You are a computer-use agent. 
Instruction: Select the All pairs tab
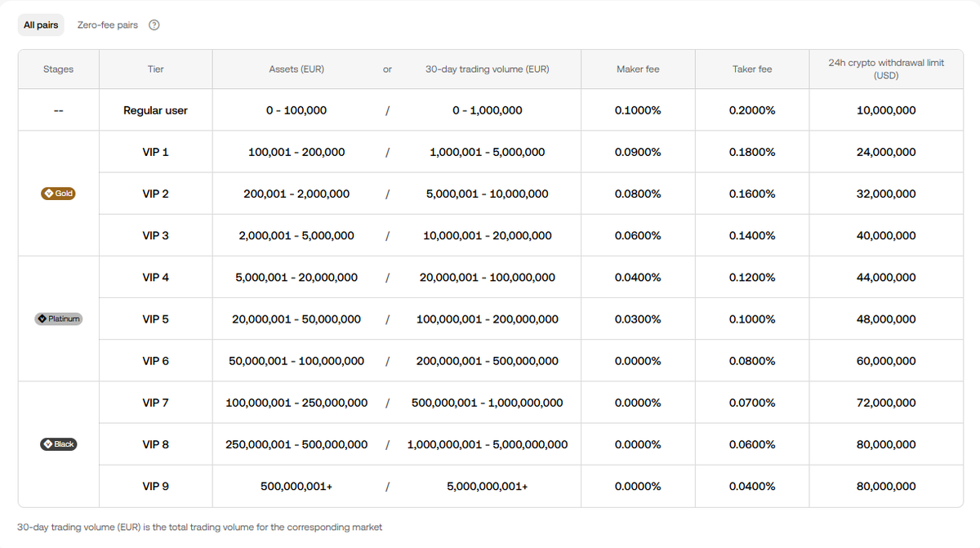coord(41,25)
